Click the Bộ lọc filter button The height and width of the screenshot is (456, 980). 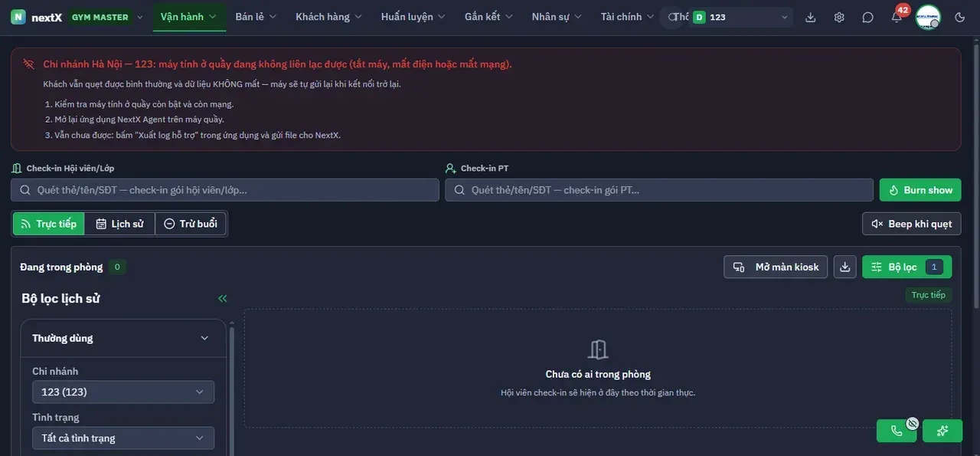(x=907, y=267)
